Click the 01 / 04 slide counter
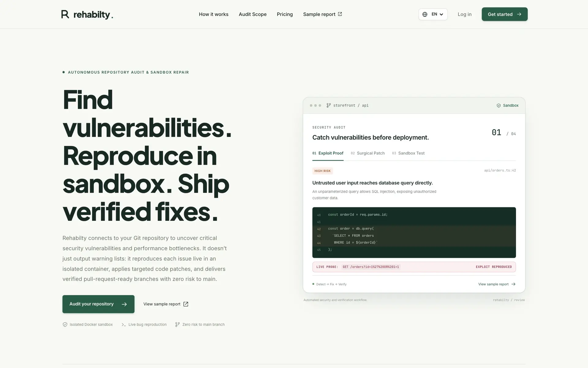Image resolution: width=588 pixels, height=368 pixels. (x=503, y=133)
